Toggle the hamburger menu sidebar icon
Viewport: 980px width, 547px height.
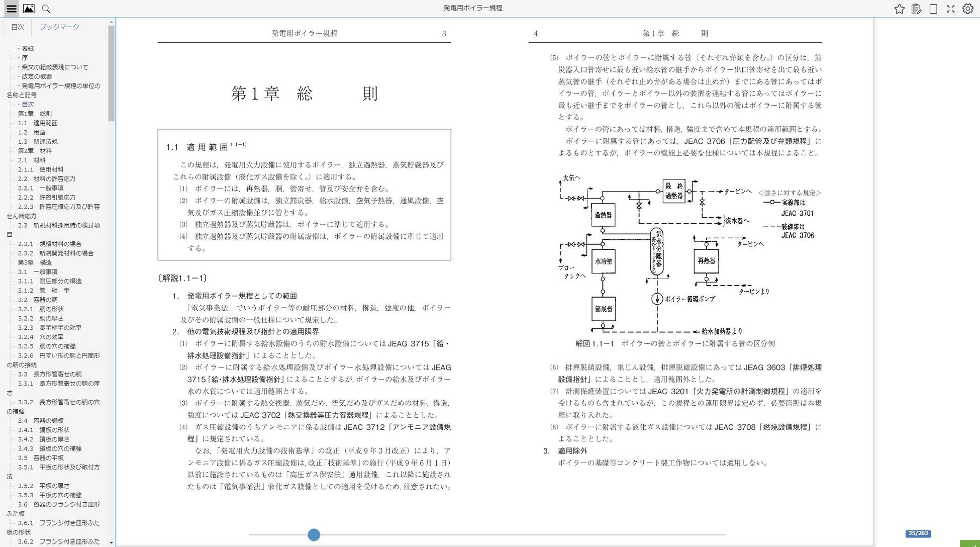click(x=11, y=9)
